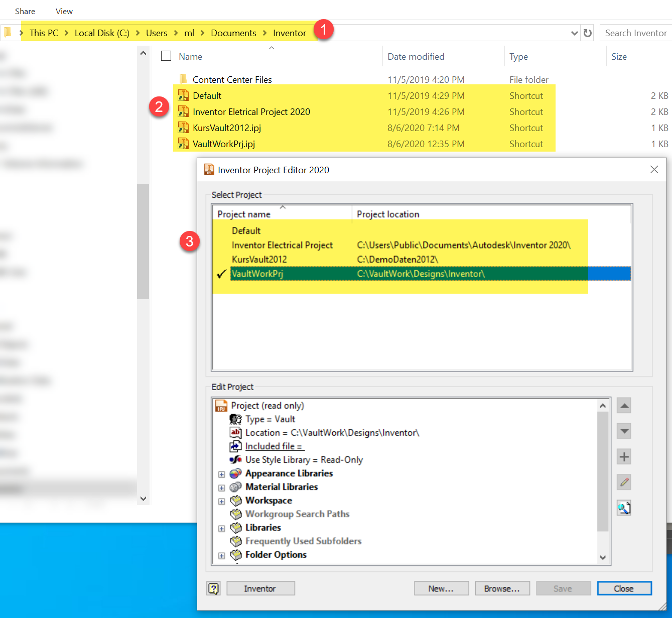Screen dimensions: 672x618
Task: Click the New button to create a project
Action: [441, 588]
